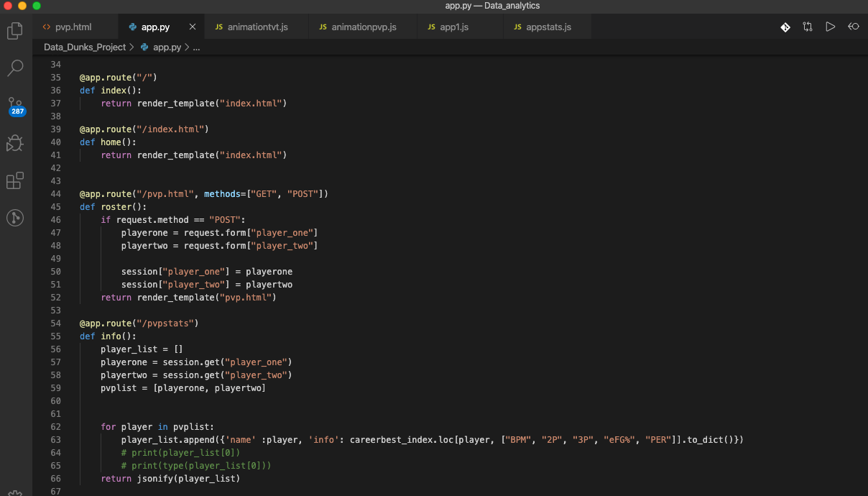
Task: Click line number 63 in the gutter
Action: [x=55, y=439]
